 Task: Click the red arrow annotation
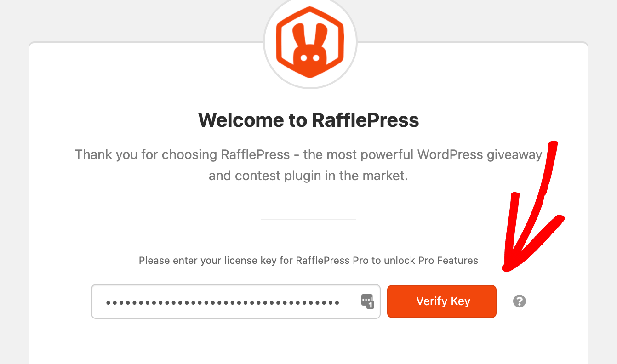tap(533, 207)
